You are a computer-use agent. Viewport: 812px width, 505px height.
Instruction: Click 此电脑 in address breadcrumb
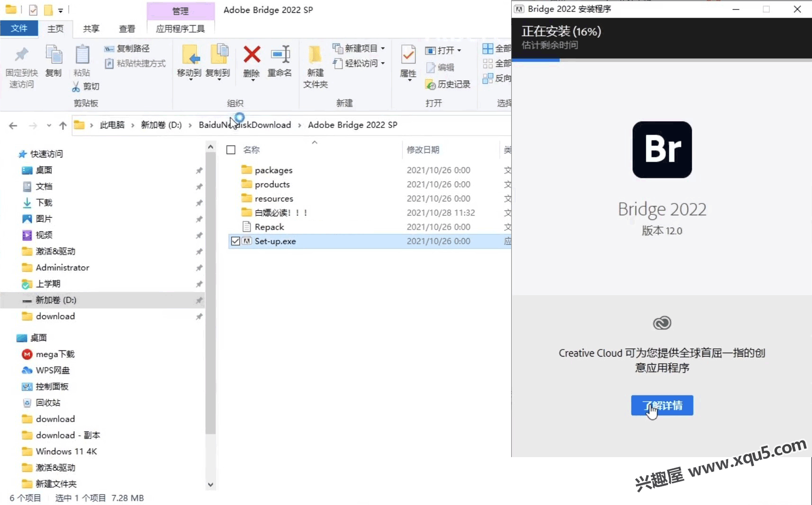click(x=112, y=125)
